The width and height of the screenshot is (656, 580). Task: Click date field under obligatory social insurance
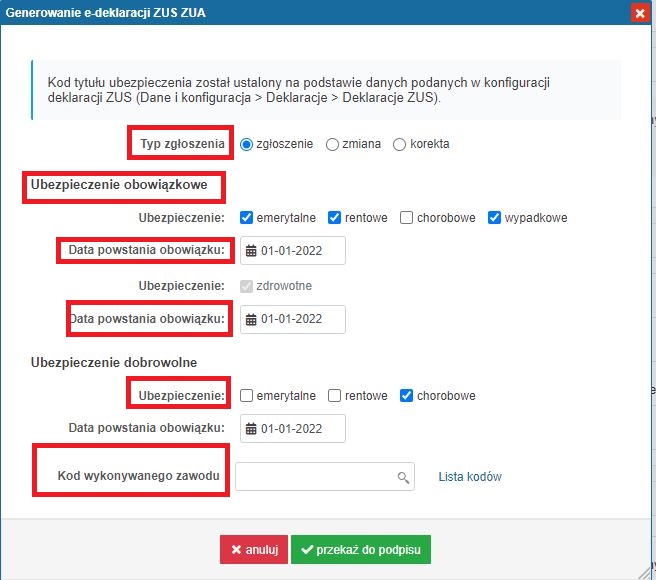point(293,251)
